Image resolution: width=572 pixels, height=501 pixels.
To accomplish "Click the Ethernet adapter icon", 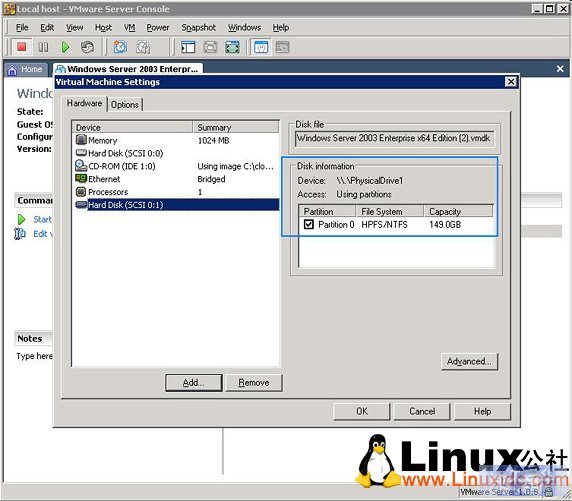I will pos(81,178).
